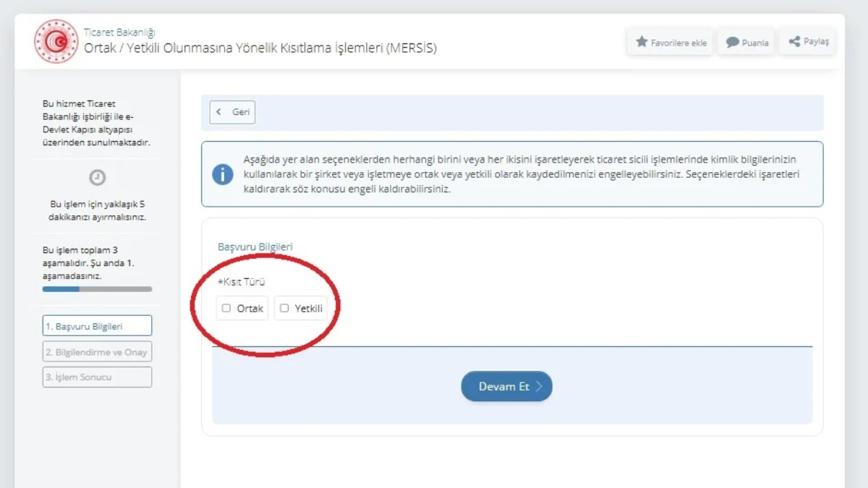This screenshot has height=488, width=868.
Task: Click the blue step progress bar
Action: 97,289
